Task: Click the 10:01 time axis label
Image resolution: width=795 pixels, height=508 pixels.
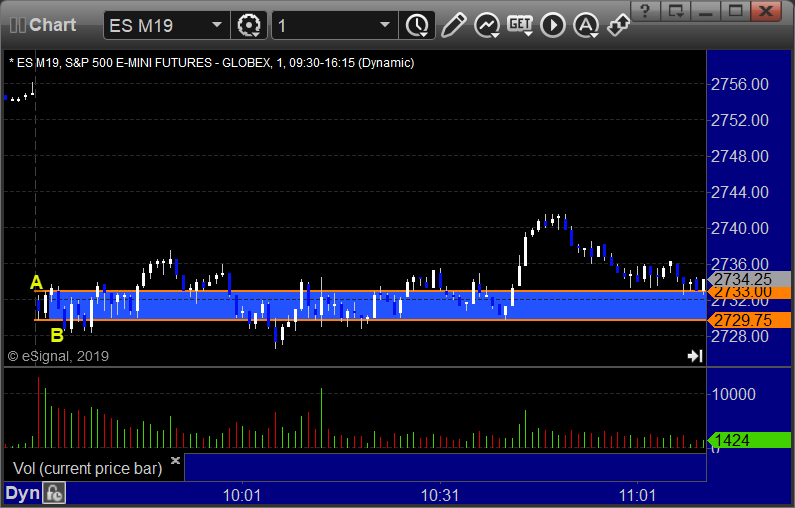Action: point(242,495)
